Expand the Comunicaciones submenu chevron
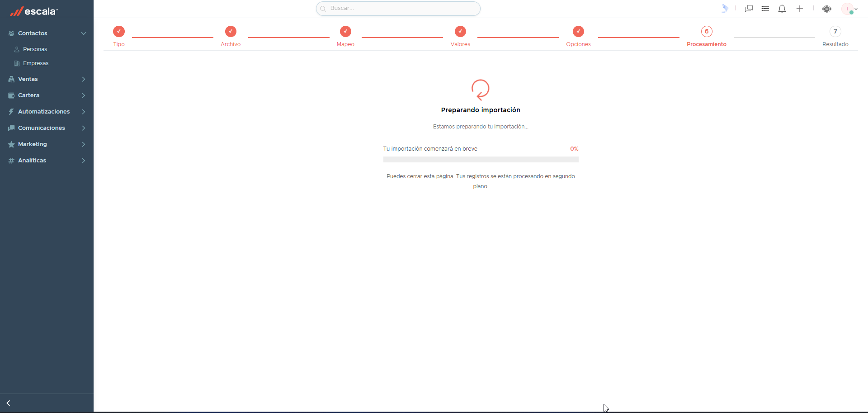Viewport: 868px width, 413px height. tap(84, 128)
